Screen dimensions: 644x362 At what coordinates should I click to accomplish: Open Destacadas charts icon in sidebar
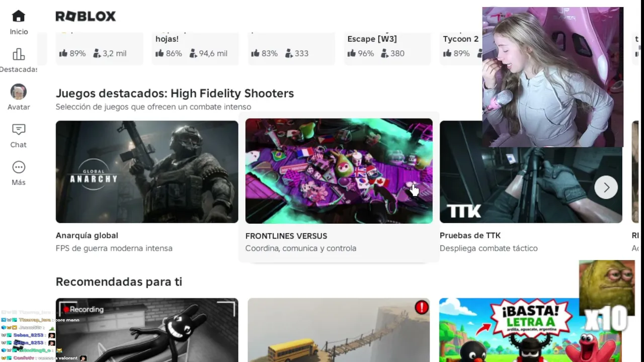coord(19,54)
